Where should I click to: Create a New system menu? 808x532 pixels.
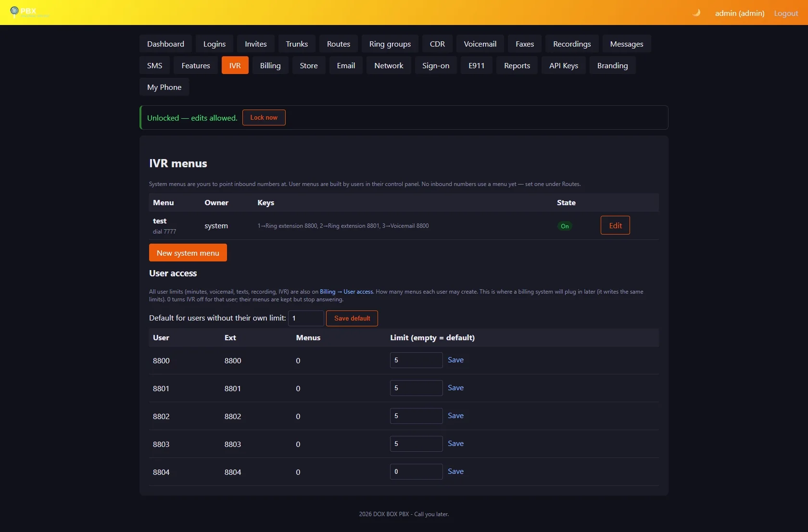188,253
